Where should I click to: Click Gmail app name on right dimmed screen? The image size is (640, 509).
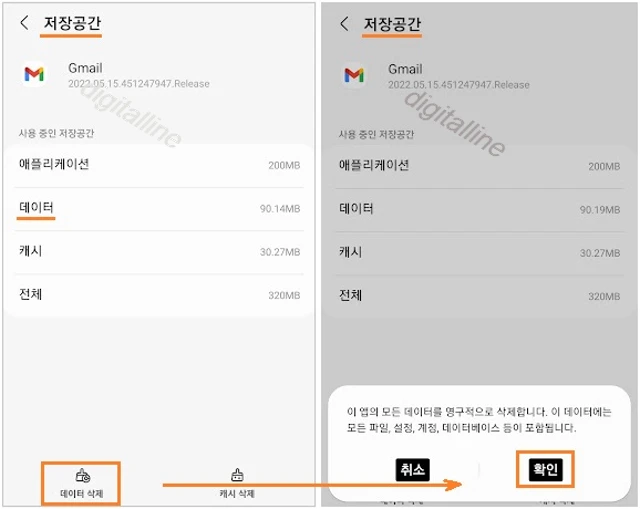(x=405, y=69)
